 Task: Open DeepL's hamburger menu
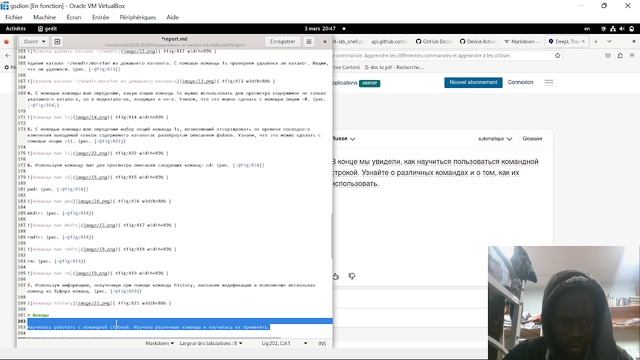click(549, 82)
